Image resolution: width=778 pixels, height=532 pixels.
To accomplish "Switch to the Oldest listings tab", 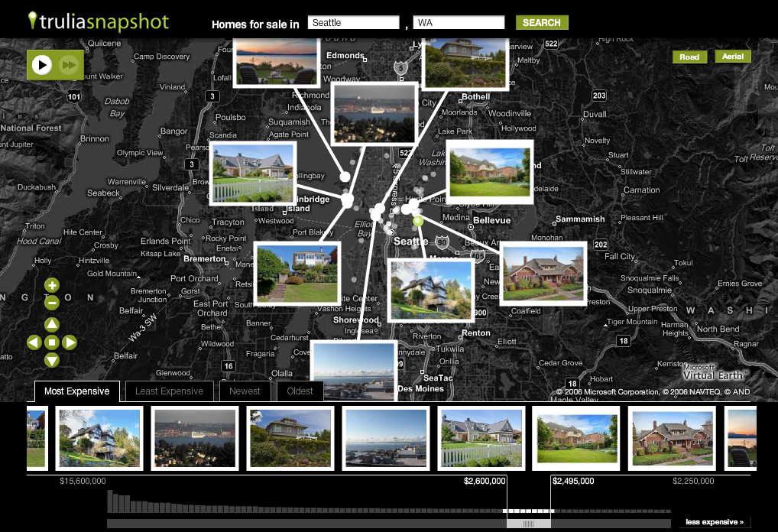I will (x=299, y=391).
